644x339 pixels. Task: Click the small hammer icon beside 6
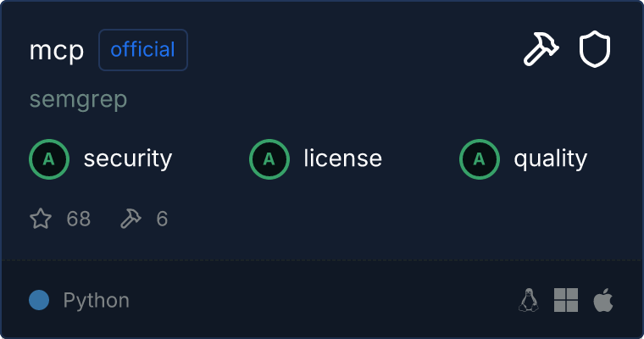click(x=130, y=220)
